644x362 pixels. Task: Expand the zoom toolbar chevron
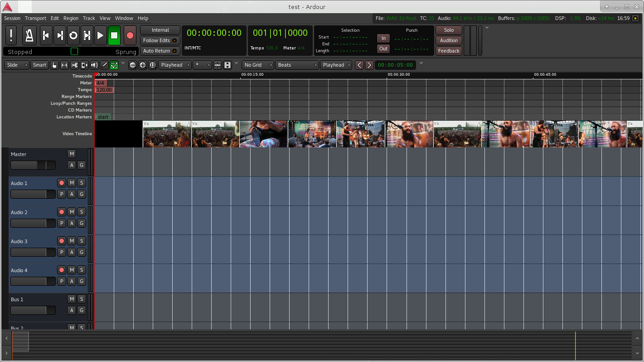click(236, 63)
